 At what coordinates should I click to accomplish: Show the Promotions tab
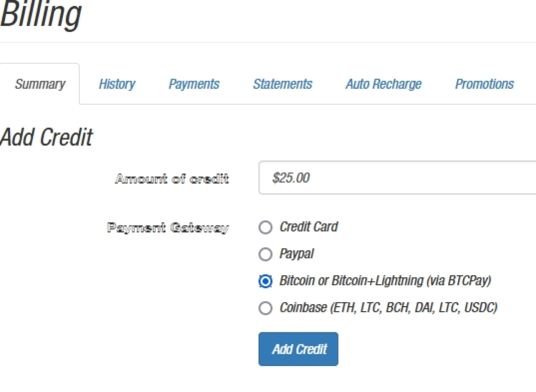(484, 84)
